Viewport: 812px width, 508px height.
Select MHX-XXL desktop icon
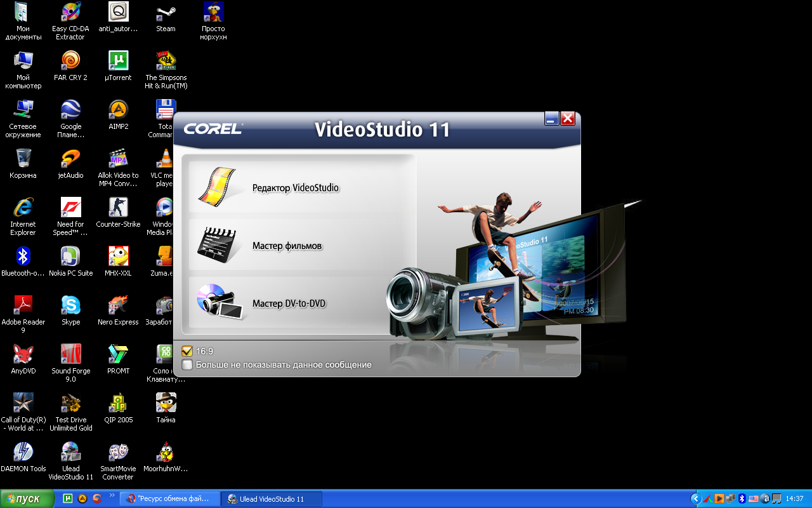[x=118, y=262]
